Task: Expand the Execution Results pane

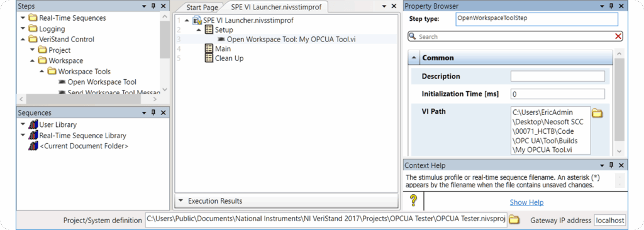Action: [180, 201]
